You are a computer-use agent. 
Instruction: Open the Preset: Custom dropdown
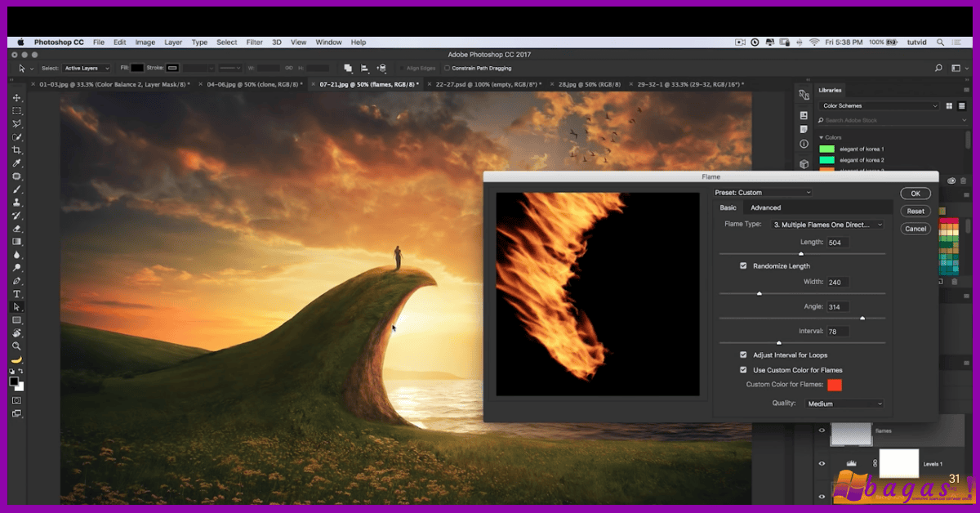pos(764,192)
